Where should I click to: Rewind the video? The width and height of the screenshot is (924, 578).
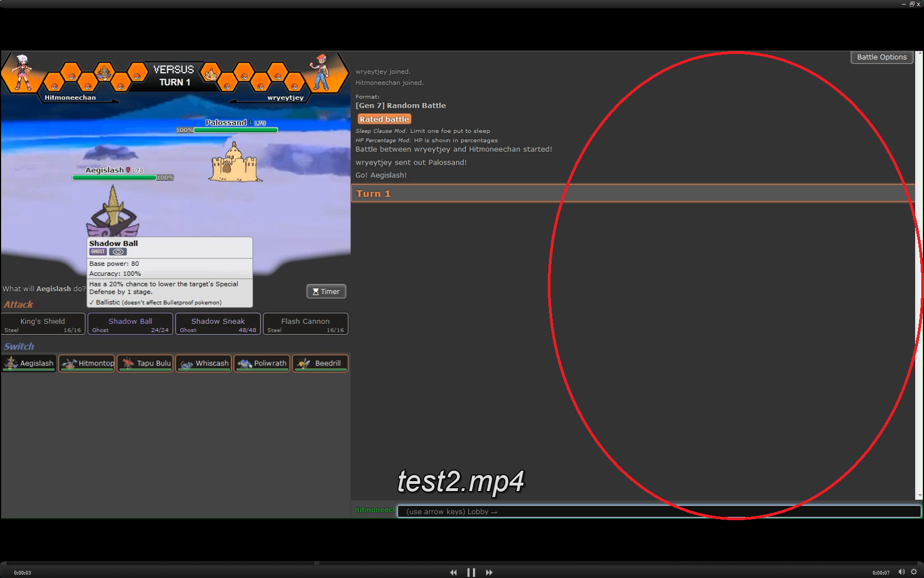tap(453, 572)
